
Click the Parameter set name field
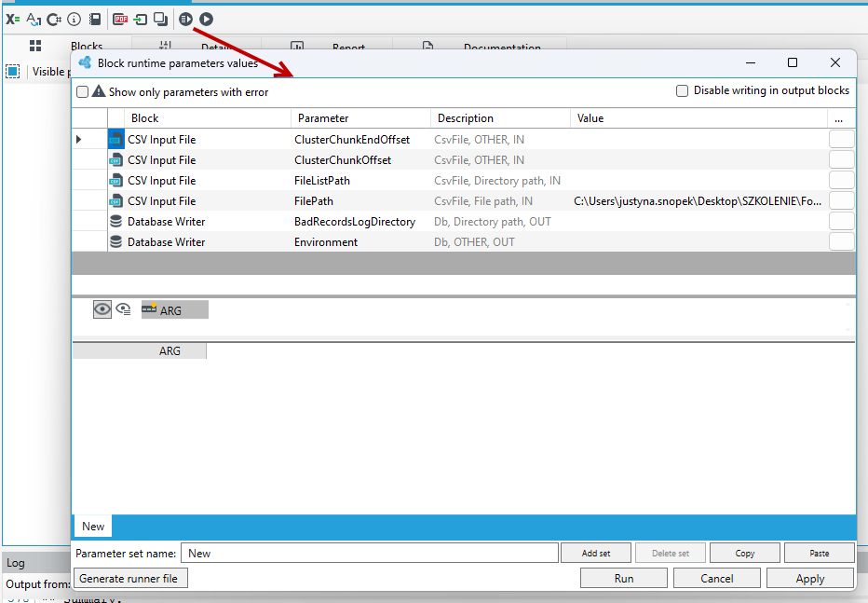click(x=369, y=554)
